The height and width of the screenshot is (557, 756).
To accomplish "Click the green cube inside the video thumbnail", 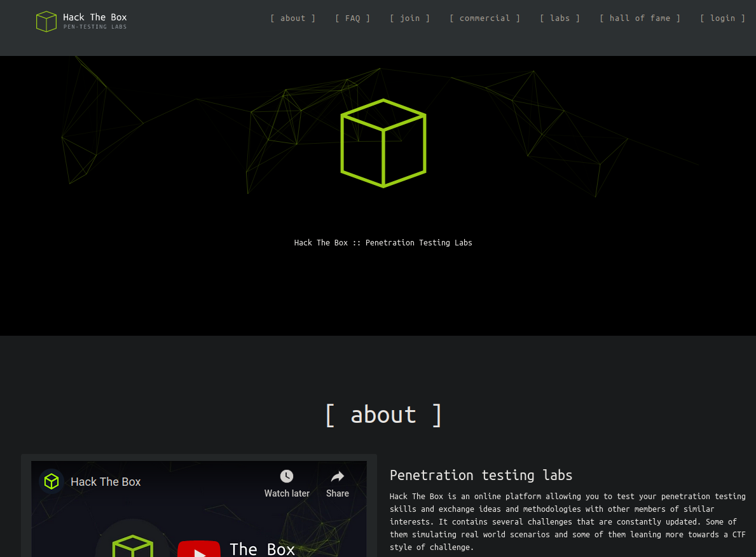I will (x=133, y=546).
